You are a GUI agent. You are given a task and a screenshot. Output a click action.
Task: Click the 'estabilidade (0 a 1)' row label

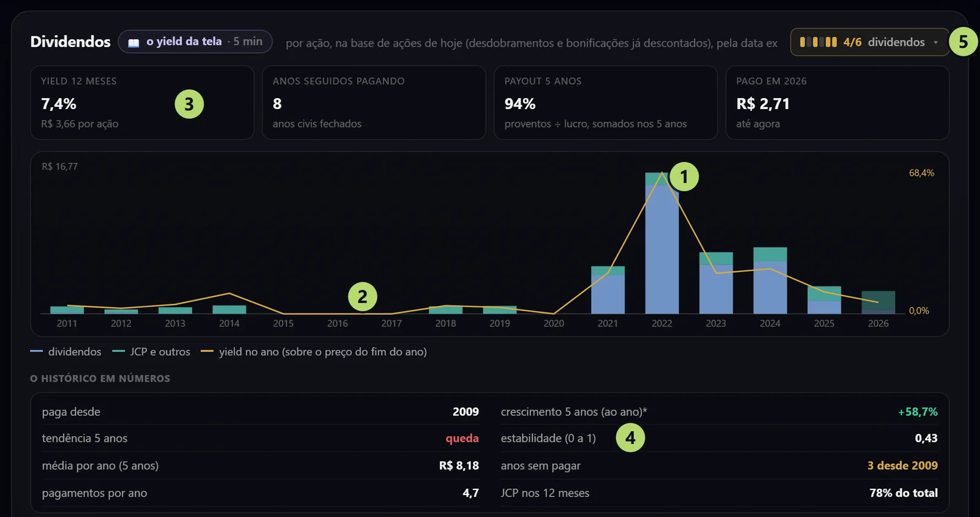click(548, 438)
